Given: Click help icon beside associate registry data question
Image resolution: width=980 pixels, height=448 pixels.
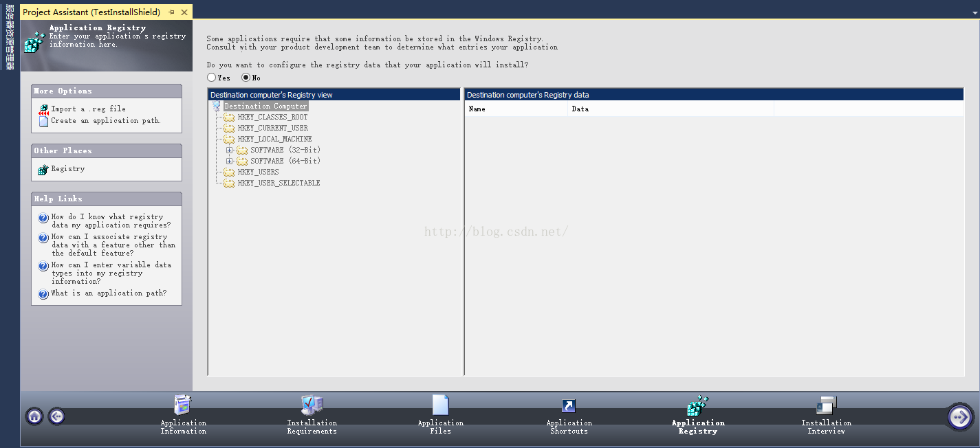Looking at the screenshot, I should [x=43, y=238].
